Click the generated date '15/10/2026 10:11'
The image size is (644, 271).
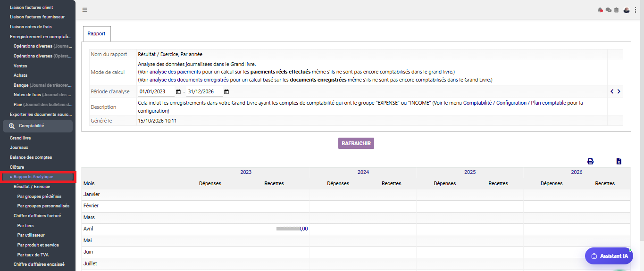(157, 121)
